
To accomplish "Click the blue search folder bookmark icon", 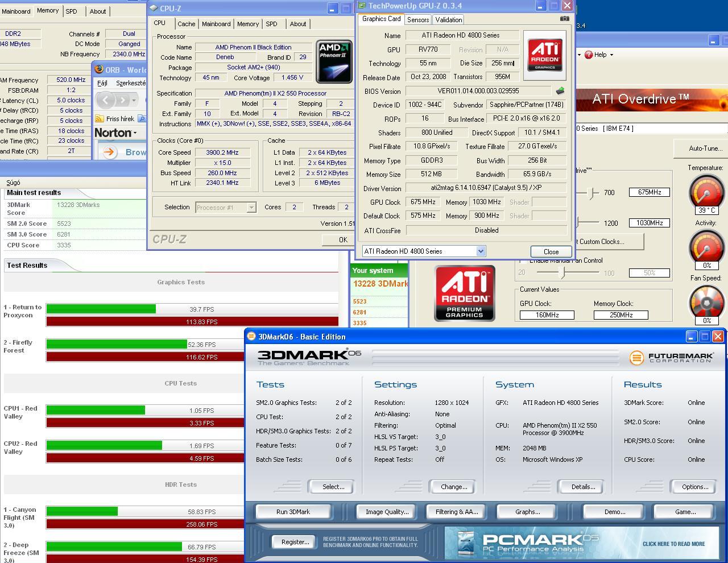I will pyautogui.click(x=142, y=119).
